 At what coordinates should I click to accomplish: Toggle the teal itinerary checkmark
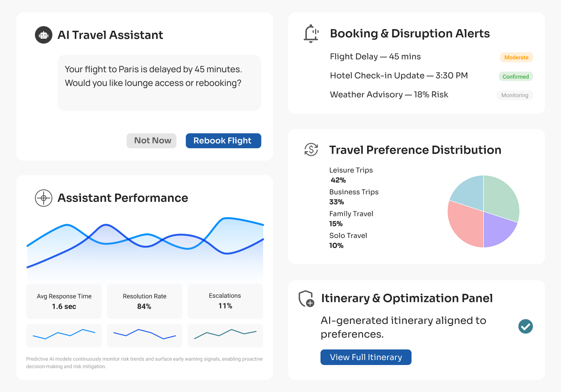(x=525, y=326)
